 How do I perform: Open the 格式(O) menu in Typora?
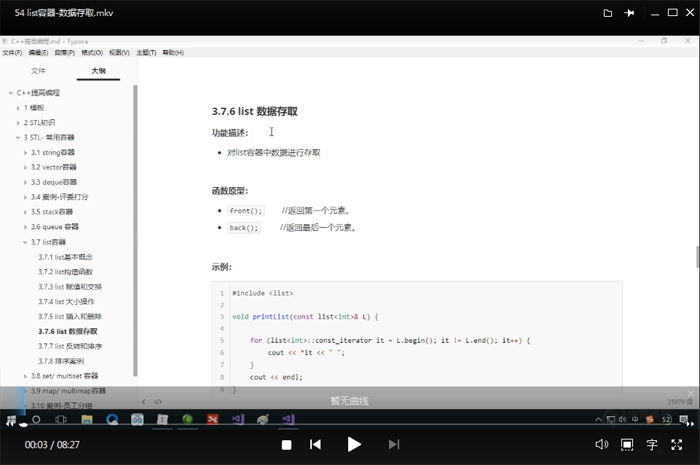point(92,53)
